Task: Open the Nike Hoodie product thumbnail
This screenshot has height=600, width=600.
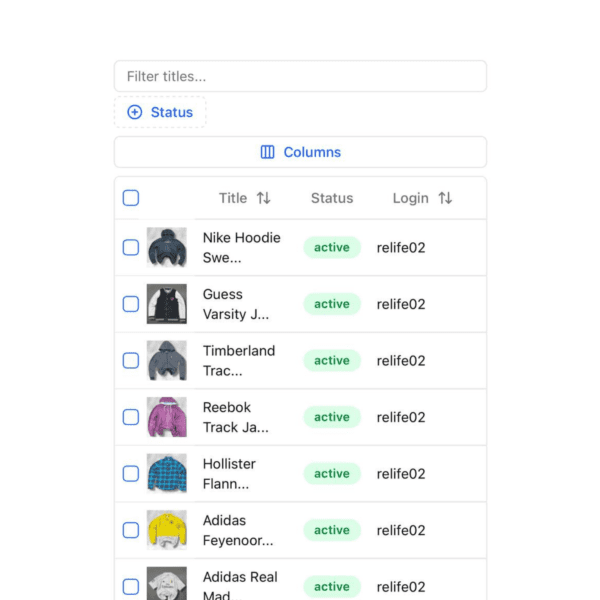Action: click(166, 247)
